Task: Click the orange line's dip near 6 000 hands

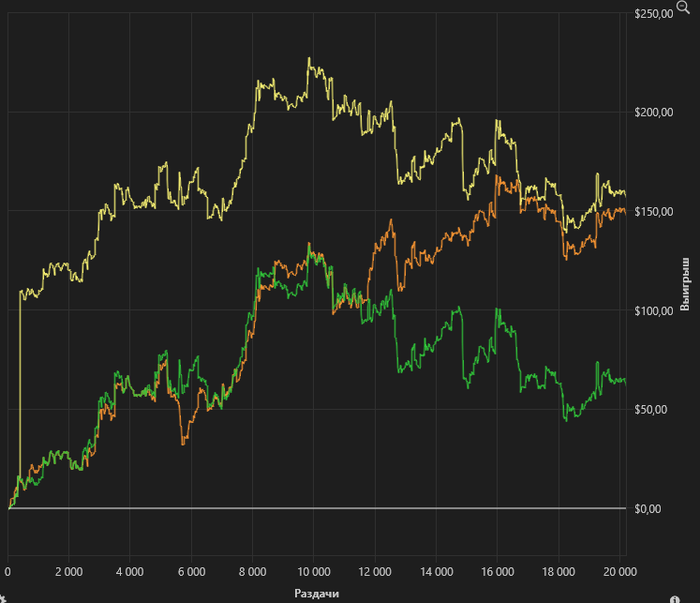Action: tap(182, 443)
